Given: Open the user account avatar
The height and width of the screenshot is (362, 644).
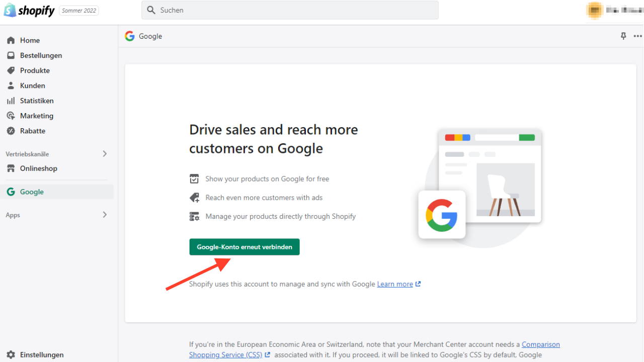Looking at the screenshot, I should point(595,10).
